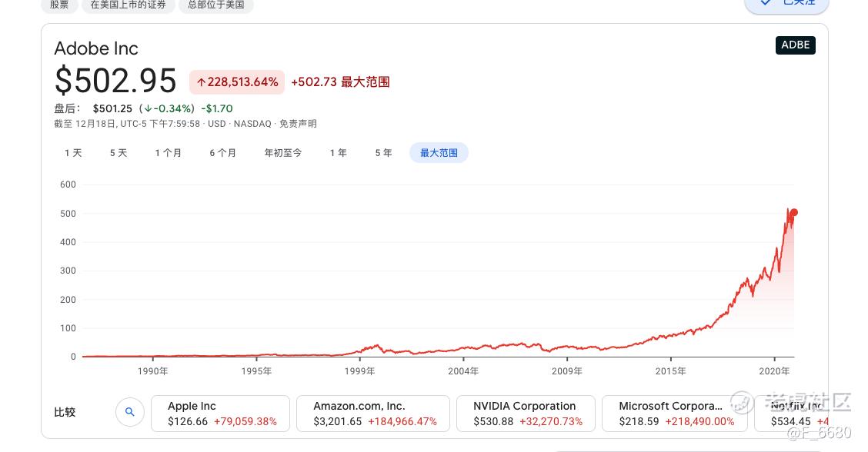Screen dimensions: 868x452
Task: Click the 2004年 axis label
Action: [x=463, y=371]
